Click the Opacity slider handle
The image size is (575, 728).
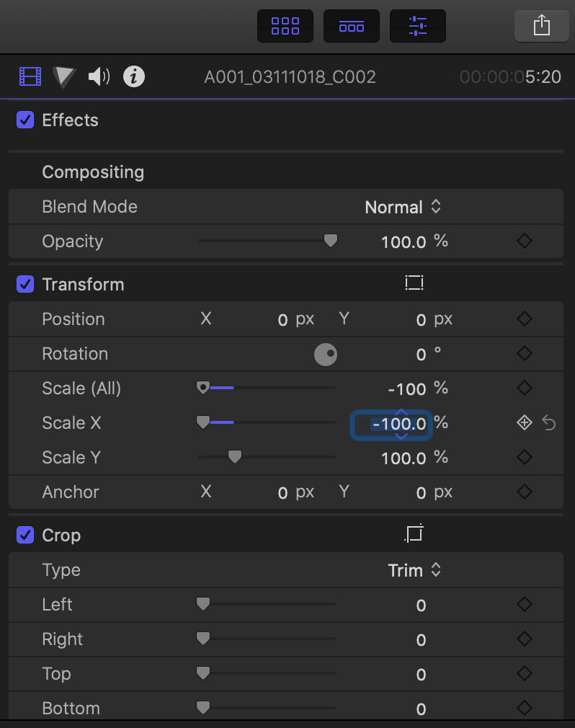click(x=331, y=241)
